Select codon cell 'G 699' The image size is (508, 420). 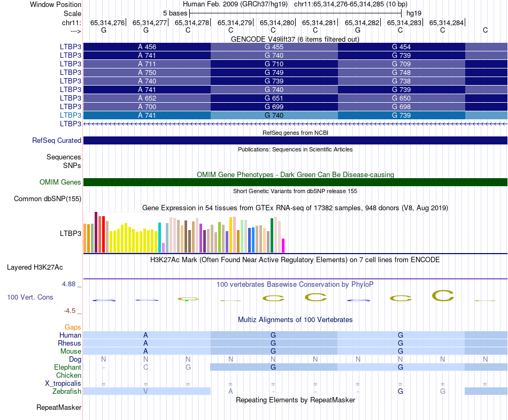274,106
